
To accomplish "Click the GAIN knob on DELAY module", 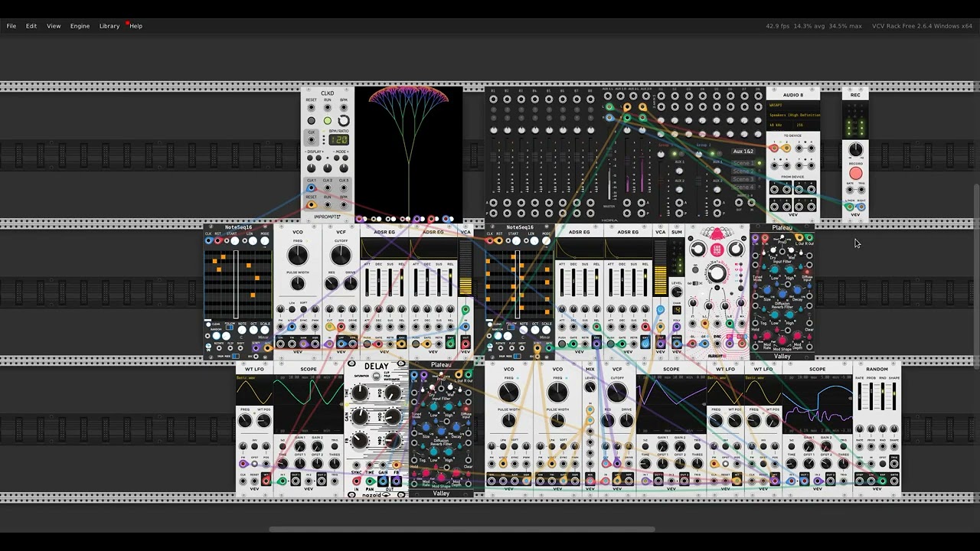I will [x=359, y=417].
